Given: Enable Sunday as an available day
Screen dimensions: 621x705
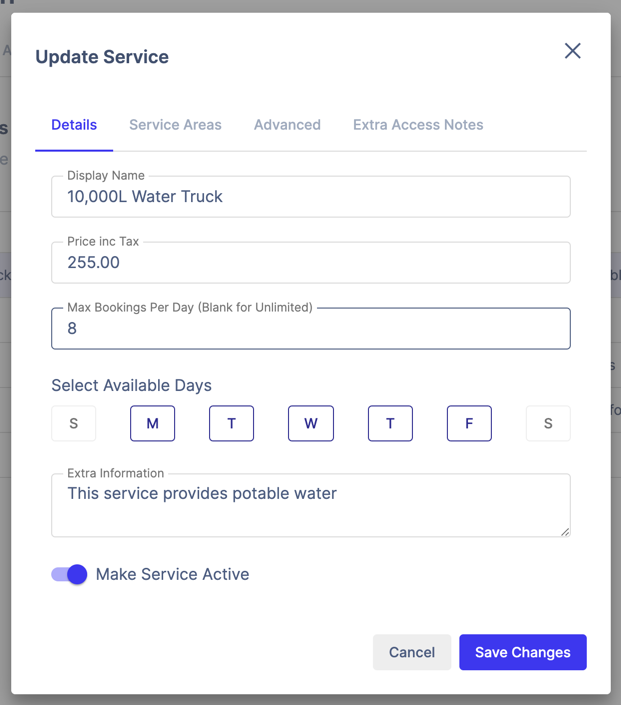Looking at the screenshot, I should (x=73, y=424).
